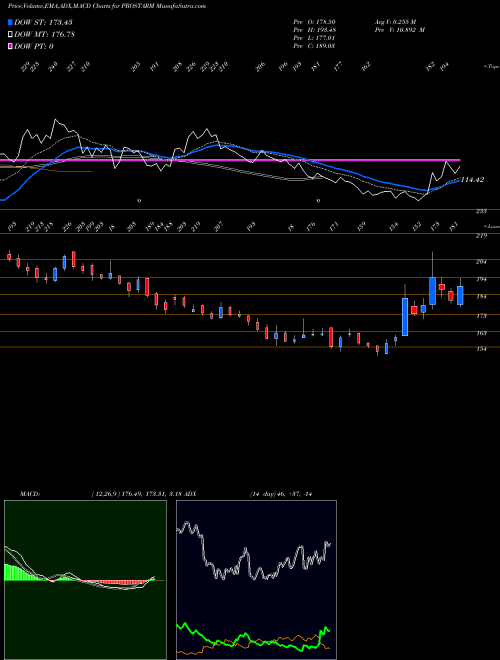Click the magenta DOW PT legend swatch

(10, 46)
